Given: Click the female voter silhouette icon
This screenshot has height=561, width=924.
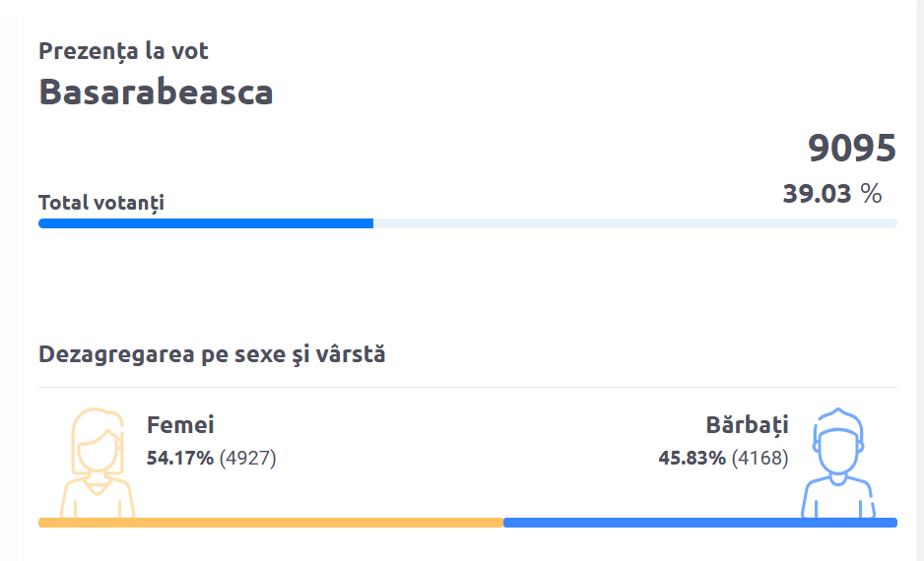Looking at the screenshot, I should click(x=97, y=463).
